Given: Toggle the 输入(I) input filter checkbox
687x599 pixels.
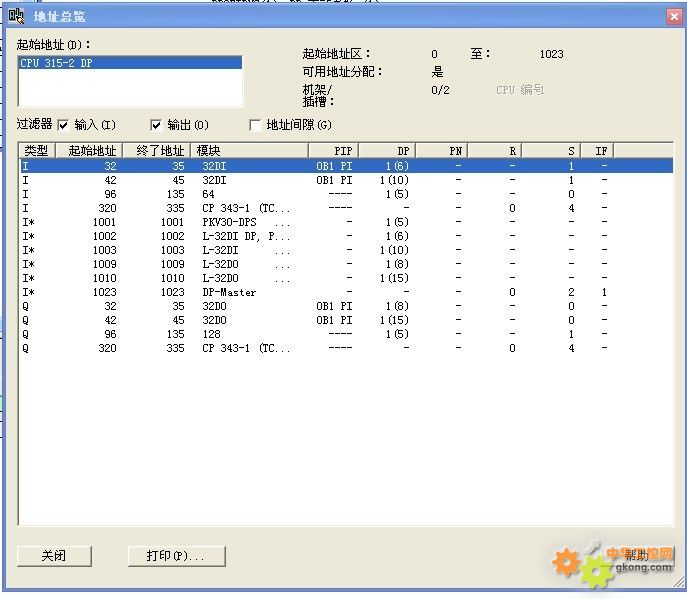Looking at the screenshot, I should [64, 125].
